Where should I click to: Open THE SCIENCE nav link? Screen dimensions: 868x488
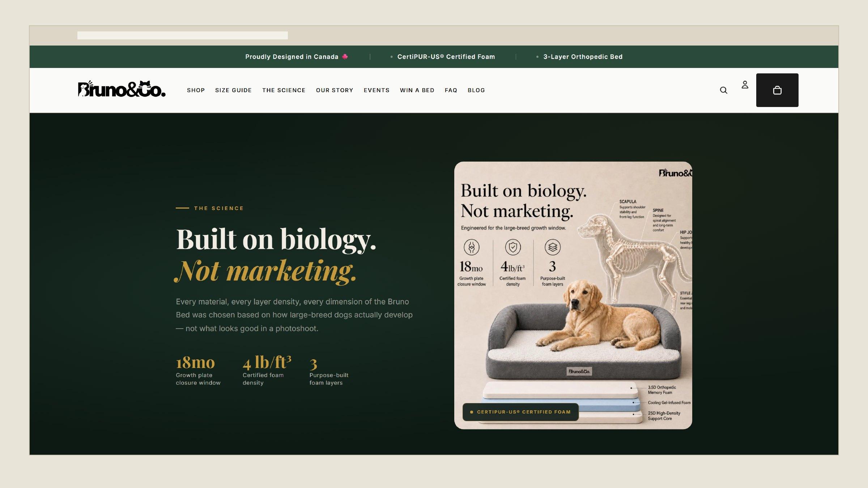click(284, 90)
